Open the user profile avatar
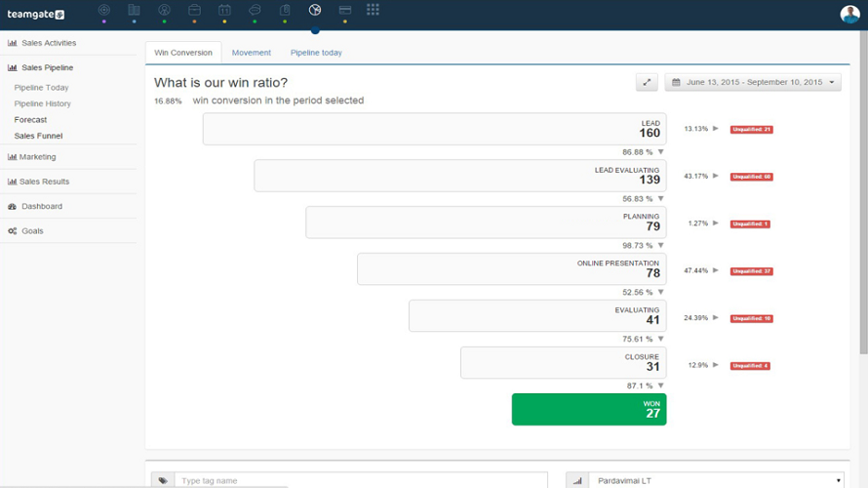 click(x=849, y=14)
